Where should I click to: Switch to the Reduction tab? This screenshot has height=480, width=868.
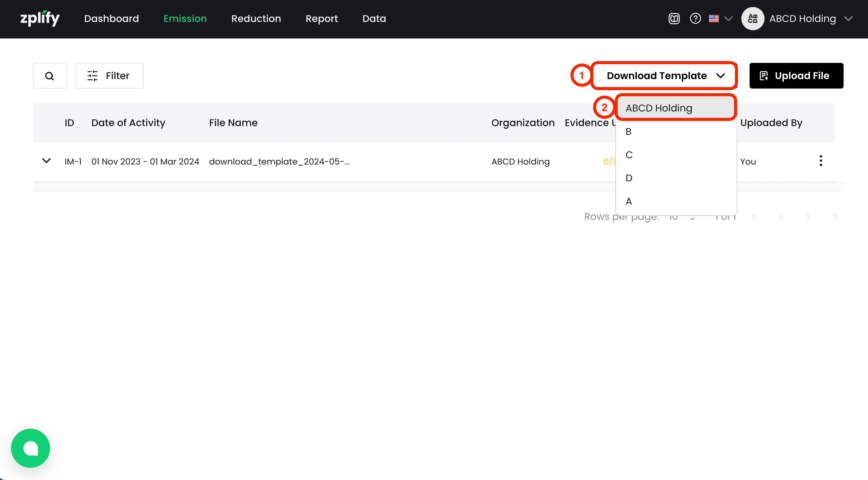point(256,19)
